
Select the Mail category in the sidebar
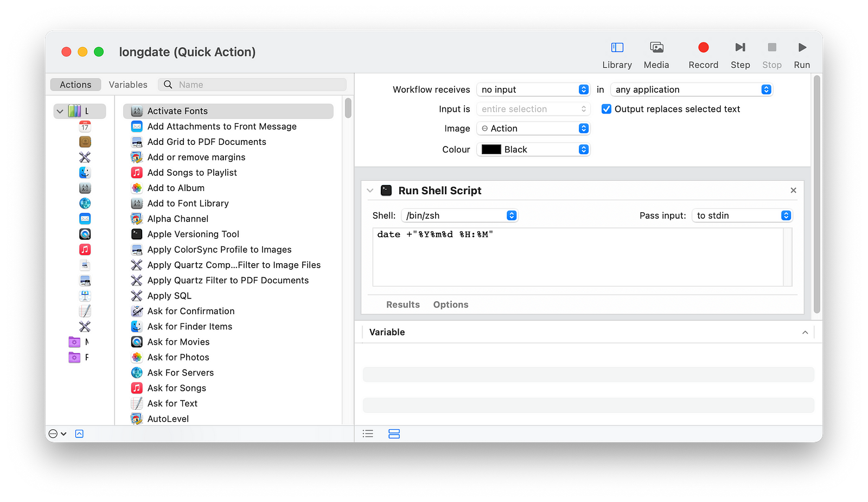click(x=85, y=219)
